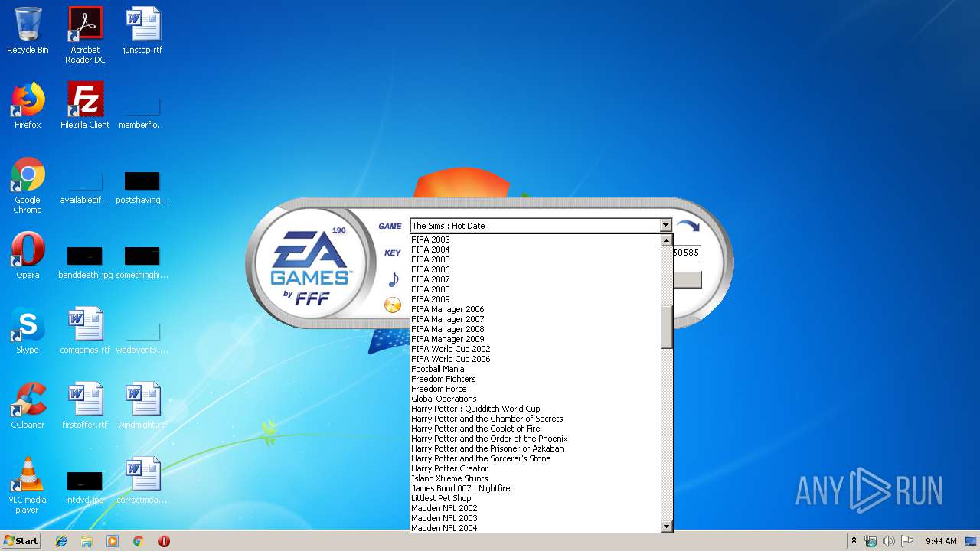This screenshot has height=551, width=980.
Task: Select FIFA 2003 from the list
Action: point(534,240)
